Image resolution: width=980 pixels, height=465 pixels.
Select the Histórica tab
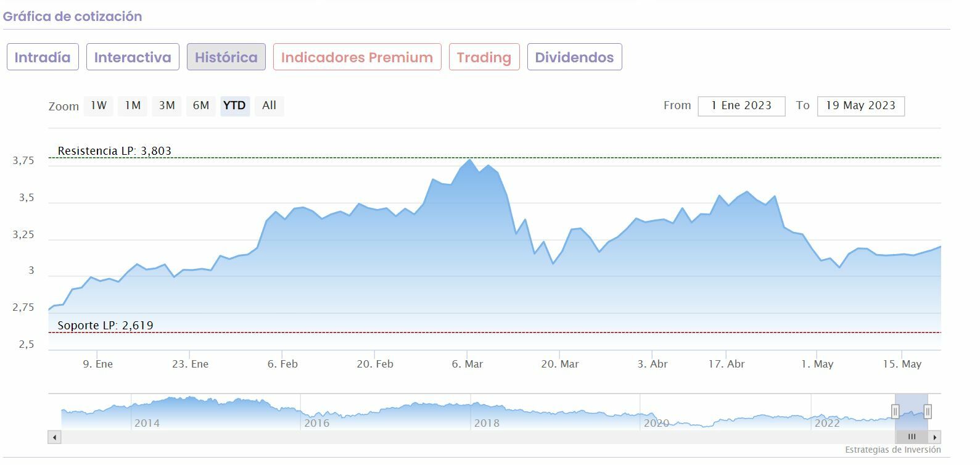[226, 57]
